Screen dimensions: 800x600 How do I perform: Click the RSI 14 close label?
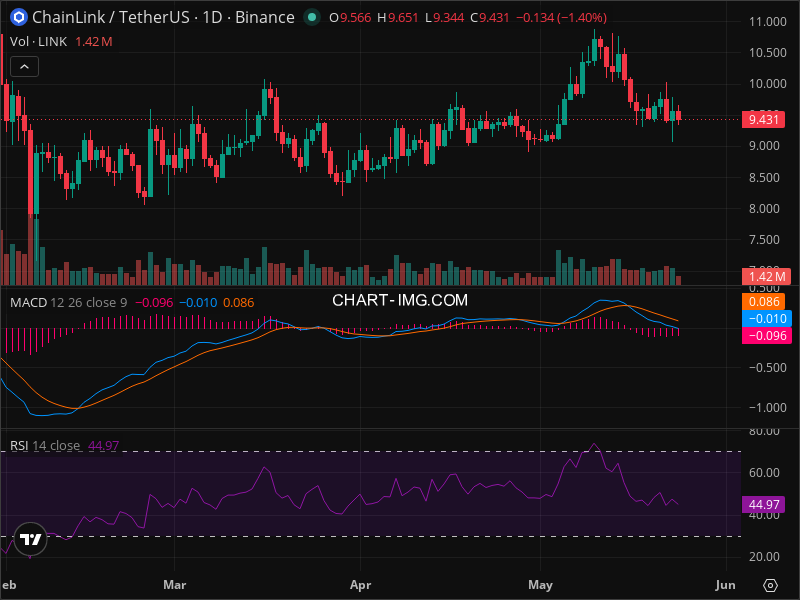click(x=45, y=445)
